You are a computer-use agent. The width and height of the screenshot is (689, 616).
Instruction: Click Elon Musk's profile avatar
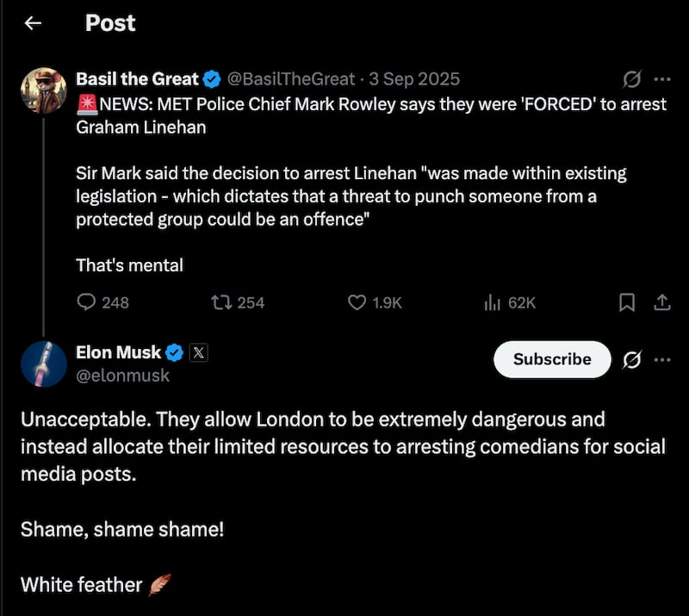click(x=44, y=364)
